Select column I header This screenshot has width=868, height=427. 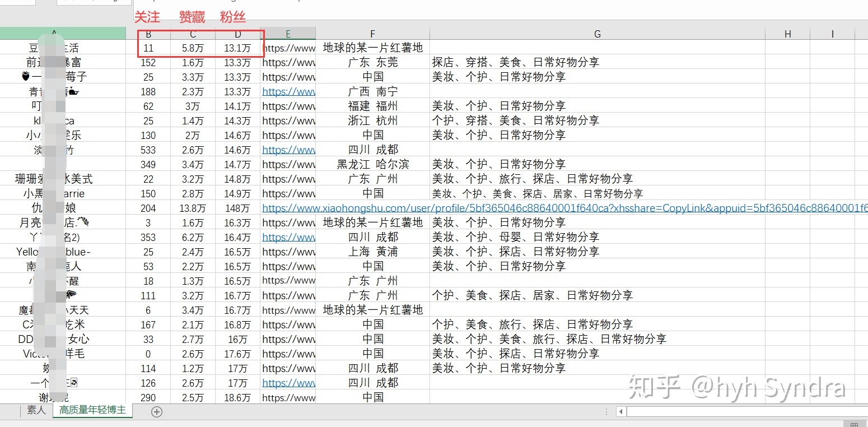coord(832,34)
